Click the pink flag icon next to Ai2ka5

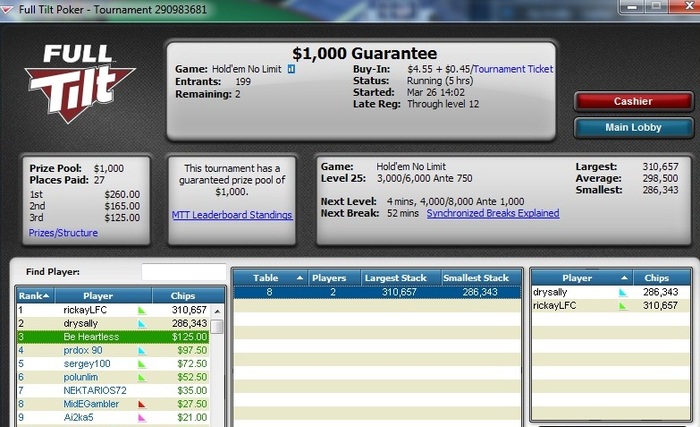click(x=142, y=418)
